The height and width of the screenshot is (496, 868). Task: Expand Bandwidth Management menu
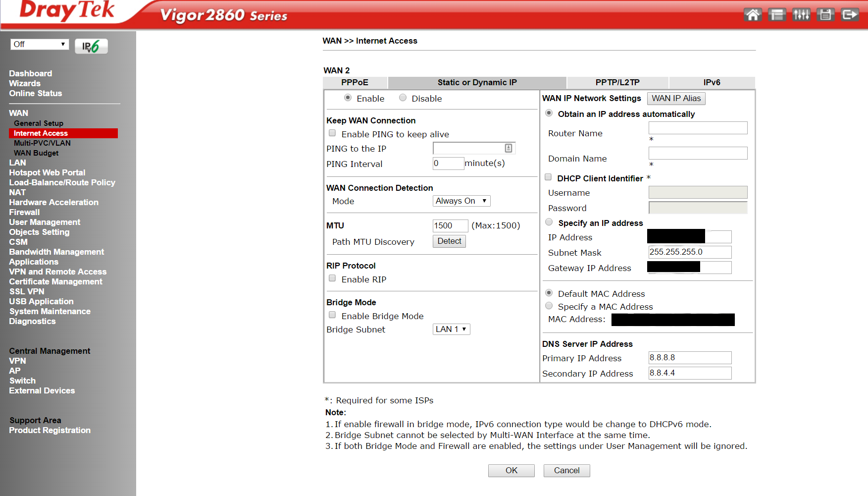pos(56,252)
